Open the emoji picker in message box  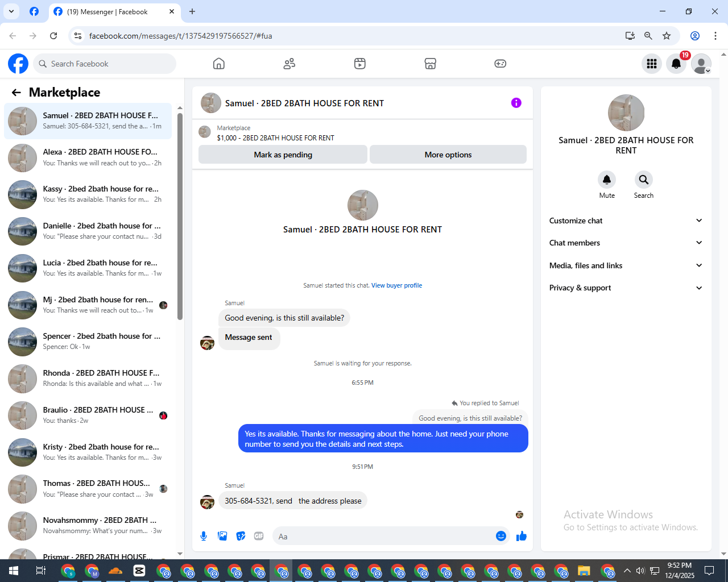tap(501, 536)
